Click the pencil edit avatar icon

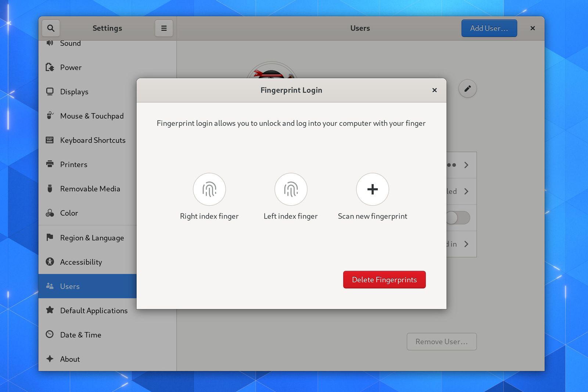tap(467, 89)
